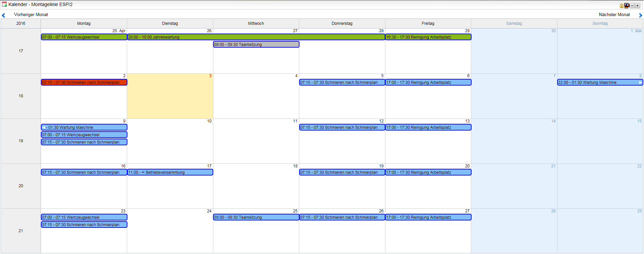
Task: Click the calendar icon beside Kalender title
Action: point(4,4)
